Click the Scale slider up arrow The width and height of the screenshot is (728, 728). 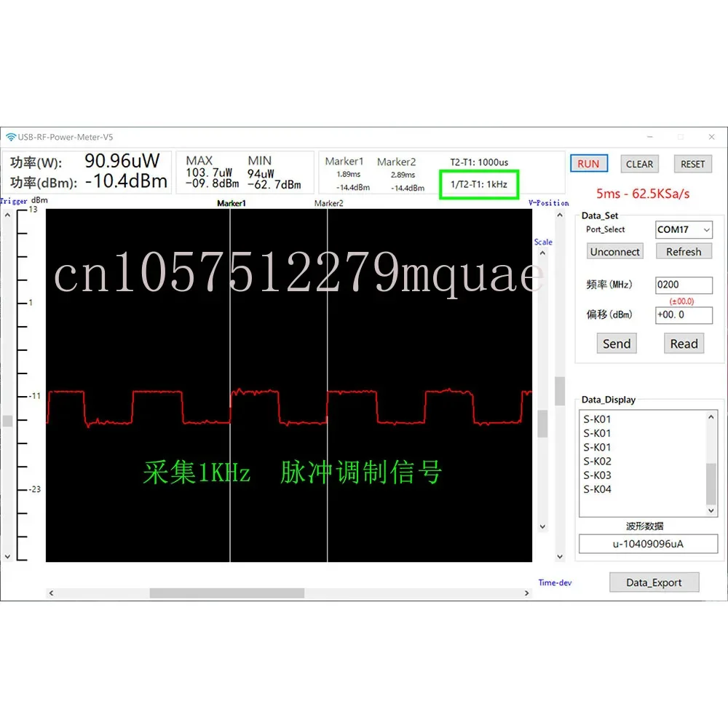tap(542, 253)
